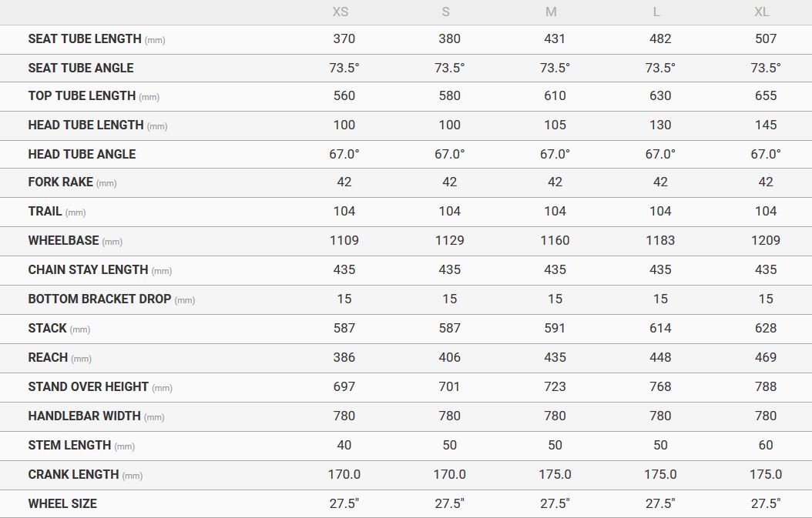The width and height of the screenshot is (812, 518).
Task: Click the Wheel Size row label
Action: tap(62, 503)
